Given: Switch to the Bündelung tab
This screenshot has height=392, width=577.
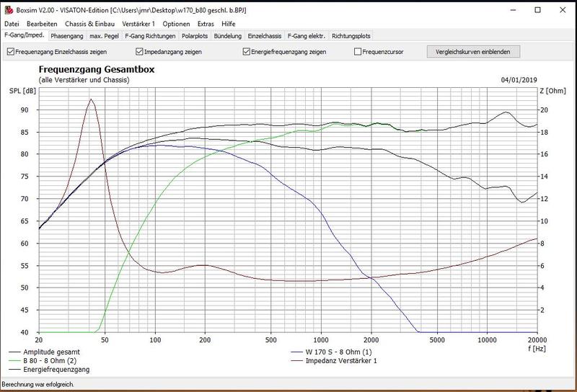Looking at the screenshot, I should (x=229, y=35).
